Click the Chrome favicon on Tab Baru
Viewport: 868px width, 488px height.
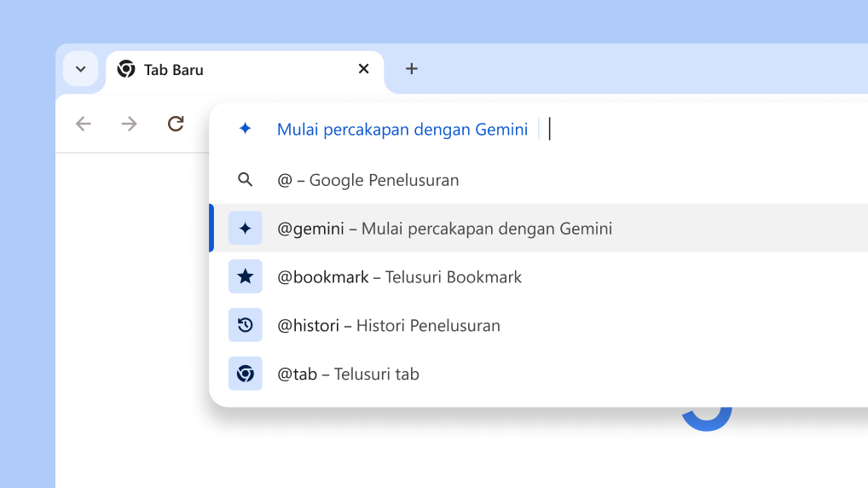[126, 69]
